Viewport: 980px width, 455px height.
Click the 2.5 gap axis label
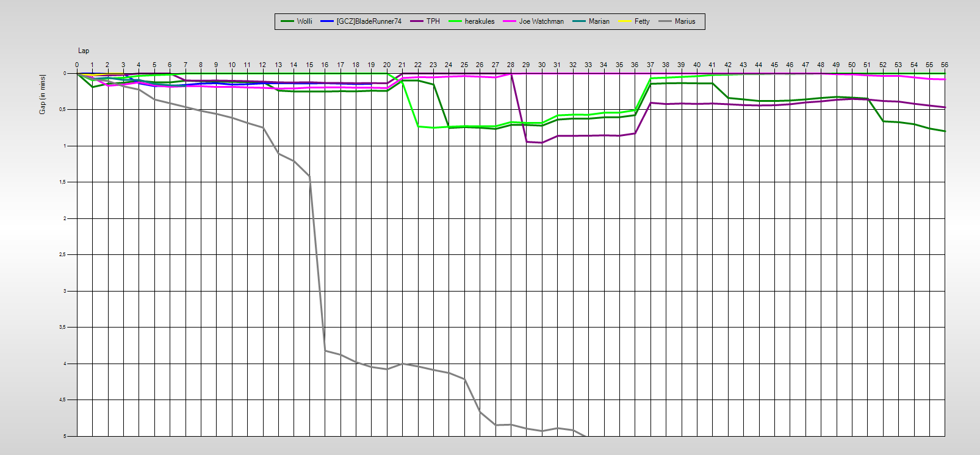click(x=63, y=255)
